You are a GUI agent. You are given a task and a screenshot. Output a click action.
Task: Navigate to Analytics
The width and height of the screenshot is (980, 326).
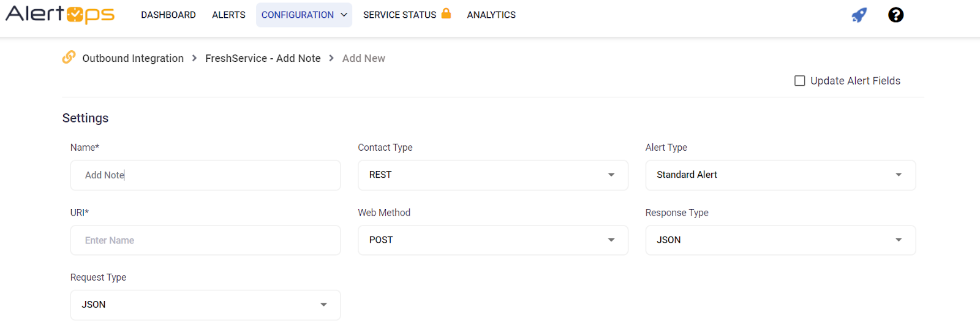[x=491, y=15]
